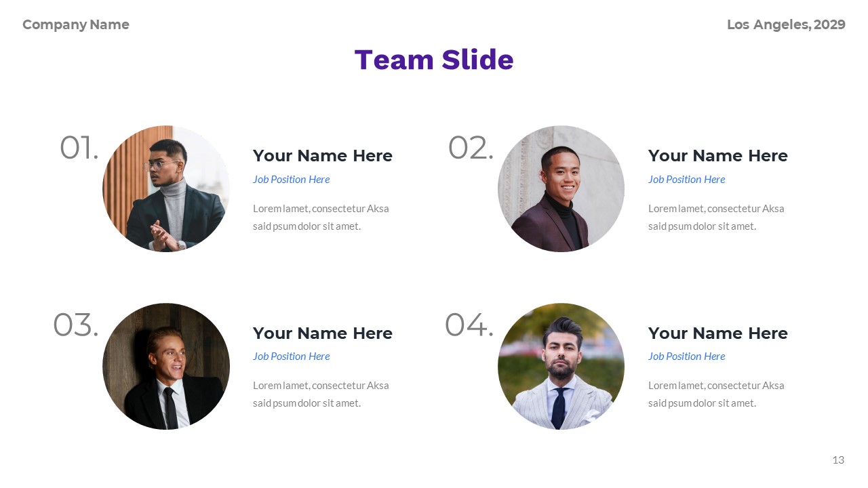Click the "Team Slide" title

click(434, 60)
